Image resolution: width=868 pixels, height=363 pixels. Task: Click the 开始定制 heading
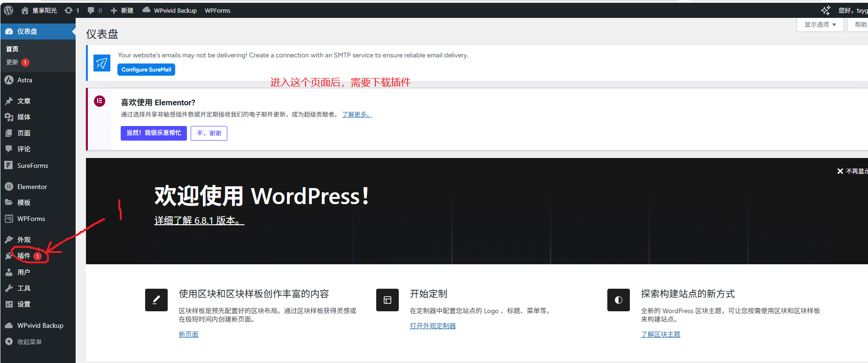428,294
